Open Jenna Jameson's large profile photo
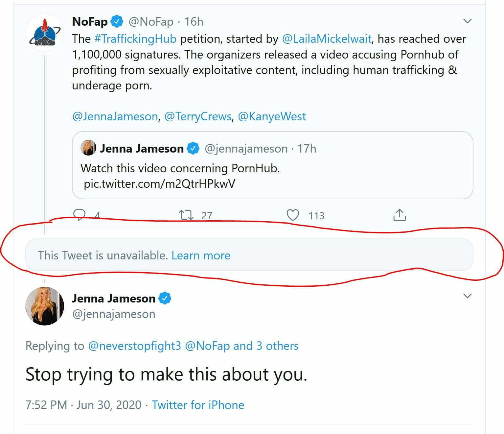504x434 pixels. (x=45, y=306)
